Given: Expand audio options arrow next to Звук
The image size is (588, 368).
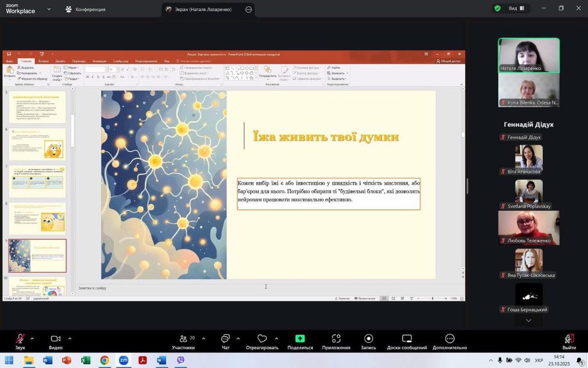Looking at the screenshot, I should point(32,339).
